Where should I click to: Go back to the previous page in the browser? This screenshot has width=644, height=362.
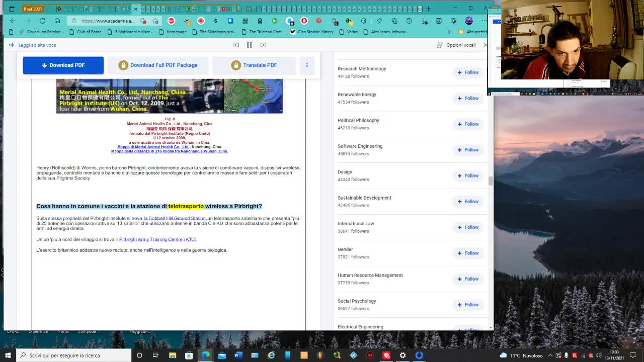[x=13, y=21]
